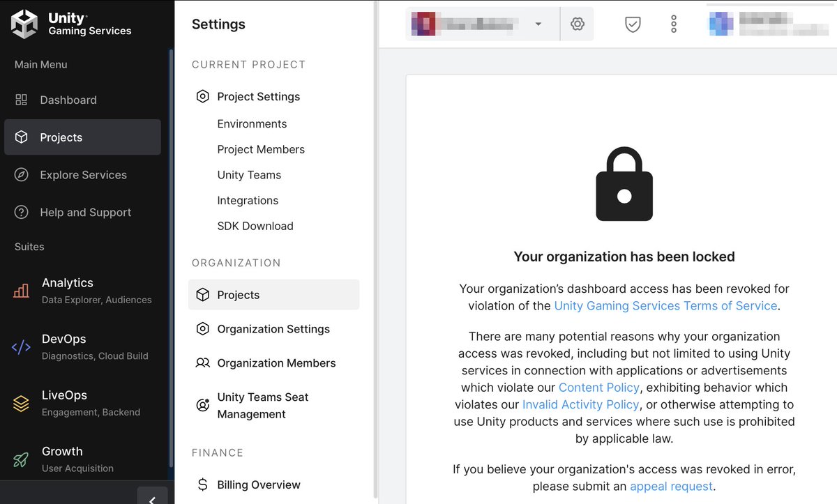Open the LiveOps layers icon
The width and height of the screenshot is (837, 504).
21,403
